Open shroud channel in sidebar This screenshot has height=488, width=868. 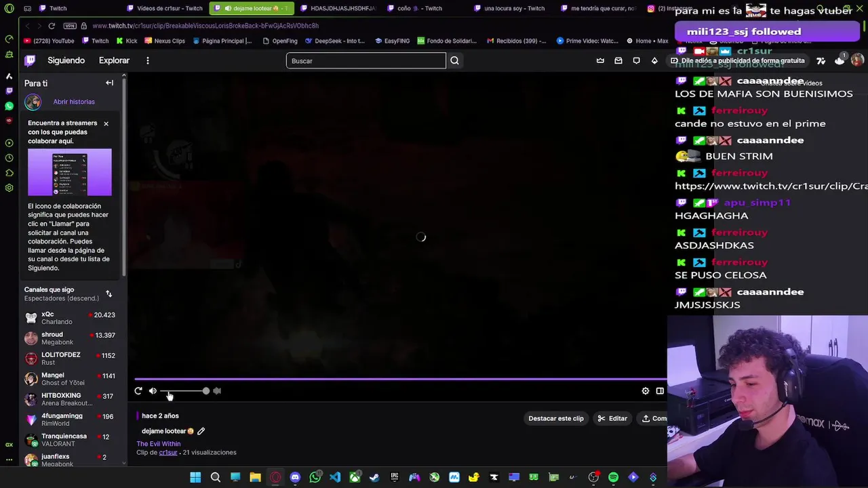pyautogui.click(x=70, y=338)
